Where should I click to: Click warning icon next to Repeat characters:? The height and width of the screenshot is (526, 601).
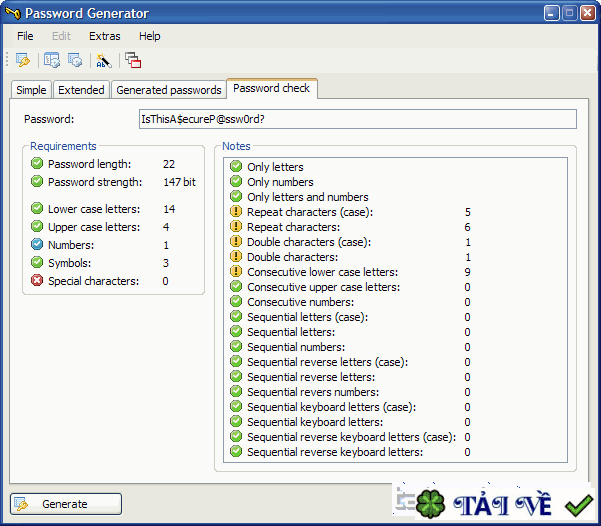236,227
